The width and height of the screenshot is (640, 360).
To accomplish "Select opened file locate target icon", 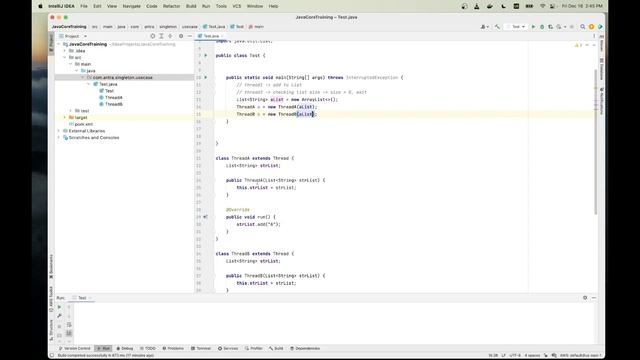I will [x=152, y=36].
